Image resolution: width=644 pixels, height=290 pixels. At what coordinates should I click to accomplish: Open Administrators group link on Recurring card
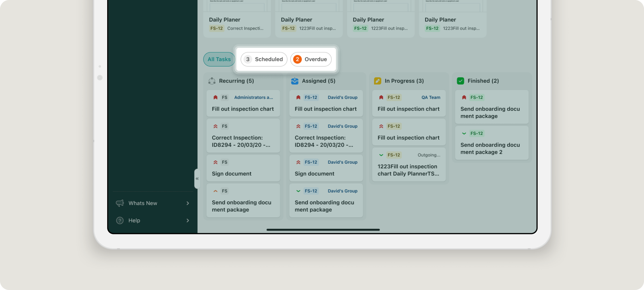(253, 97)
